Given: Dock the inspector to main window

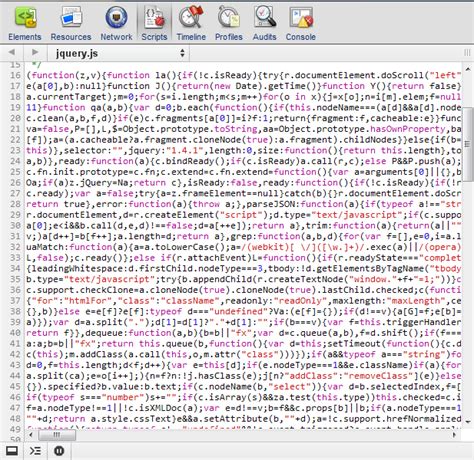Looking at the screenshot, I should click(x=12, y=451).
